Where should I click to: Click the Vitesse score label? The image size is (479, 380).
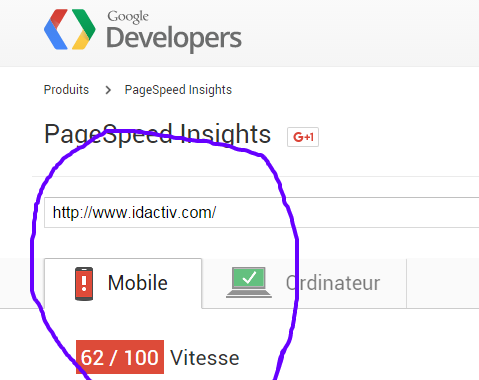coord(205,358)
